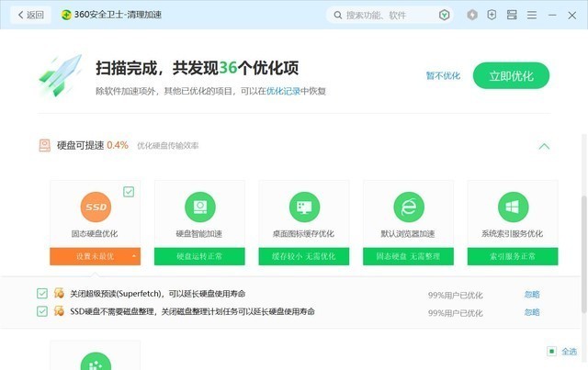
Task: Click the magnifier search icon
Action: 337,15
